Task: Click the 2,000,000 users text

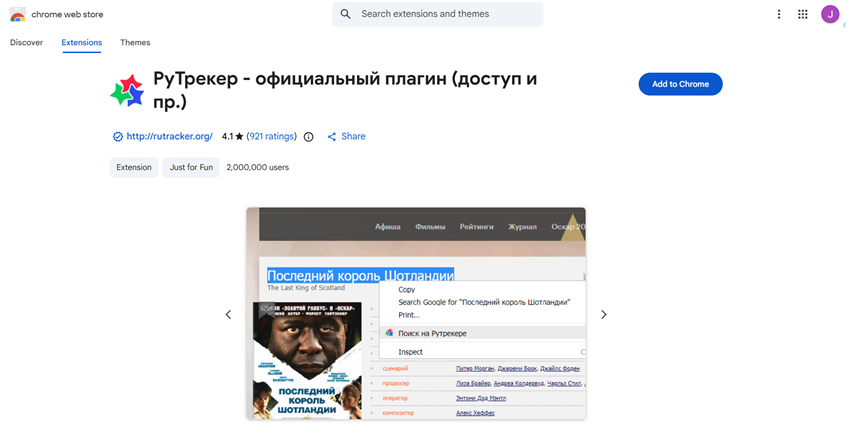Action: pyautogui.click(x=257, y=167)
